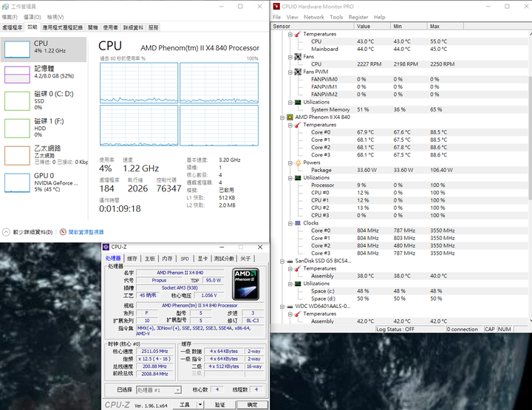Click 開啟資源監視器 link in Task Manager
This screenshot has height=410, width=532.
pyautogui.click(x=86, y=232)
